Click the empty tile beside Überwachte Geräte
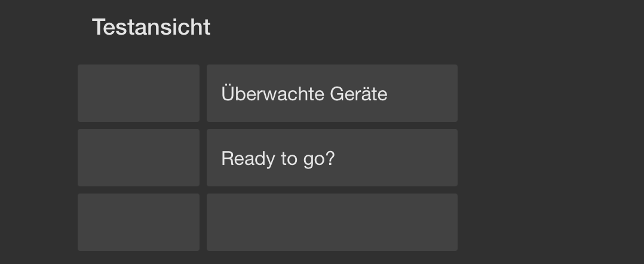 (x=138, y=93)
